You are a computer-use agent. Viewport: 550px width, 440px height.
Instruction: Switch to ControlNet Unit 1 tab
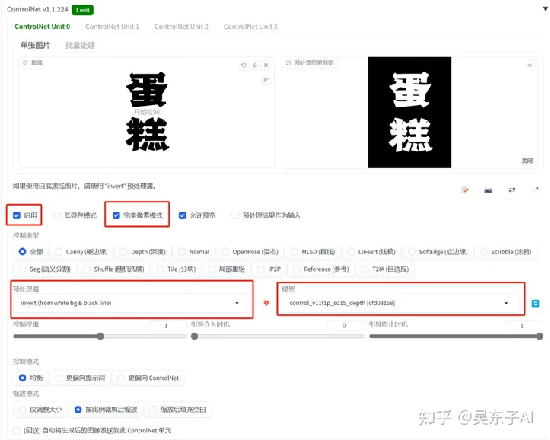pyautogui.click(x=112, y=26)
